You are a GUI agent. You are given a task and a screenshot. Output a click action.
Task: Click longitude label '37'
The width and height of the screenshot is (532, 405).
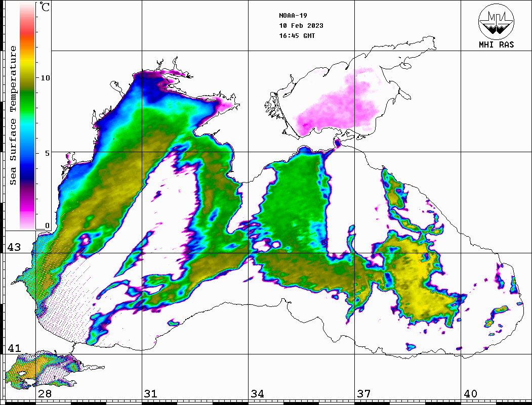tap(364, 393)
